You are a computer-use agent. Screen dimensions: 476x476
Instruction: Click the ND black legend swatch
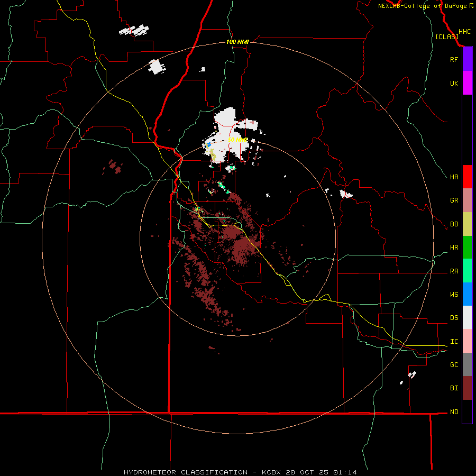coord(467,411)
